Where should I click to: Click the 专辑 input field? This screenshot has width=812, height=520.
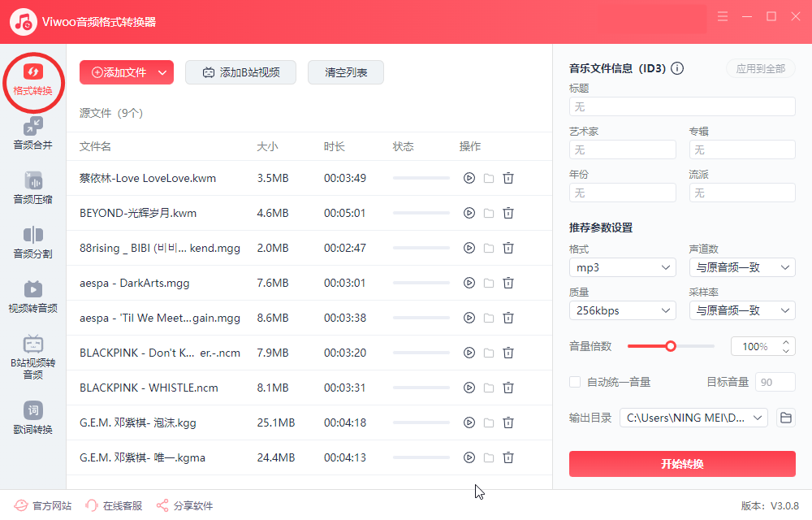(x=742, y=149)
